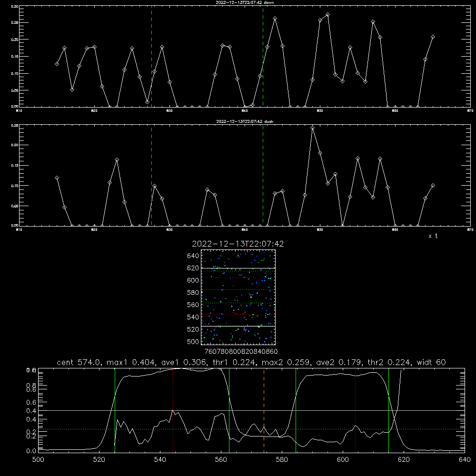
Task: Click the first green dashed line in dawn plot
Action: (151, 56)
